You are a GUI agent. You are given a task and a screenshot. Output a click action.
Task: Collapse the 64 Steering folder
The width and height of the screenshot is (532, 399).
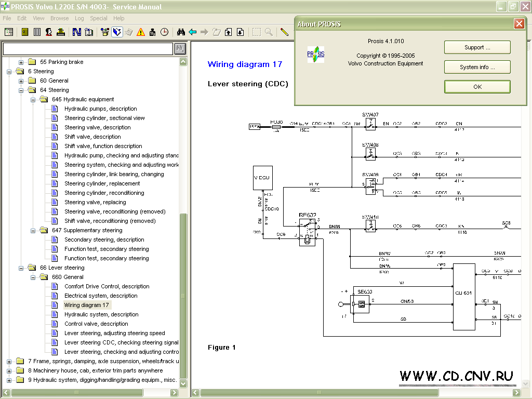point(21,90)
